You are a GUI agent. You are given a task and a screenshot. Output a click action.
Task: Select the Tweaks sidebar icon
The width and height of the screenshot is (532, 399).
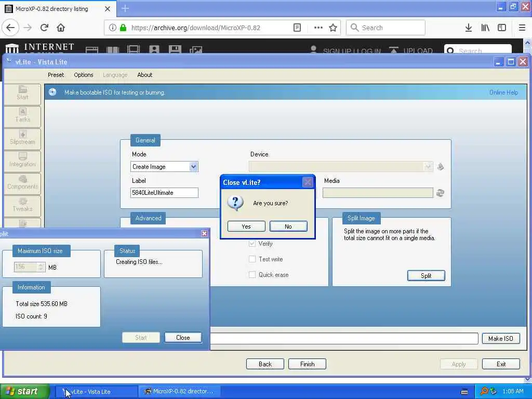[22, 206]
